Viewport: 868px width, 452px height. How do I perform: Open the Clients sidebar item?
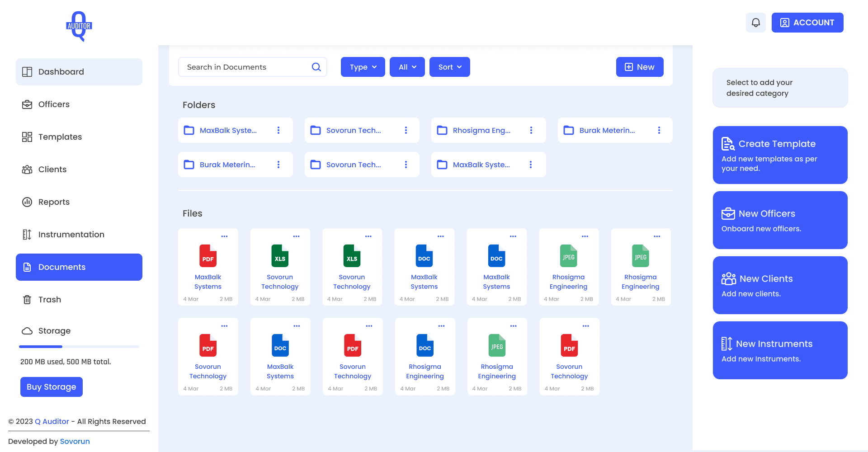79,169
